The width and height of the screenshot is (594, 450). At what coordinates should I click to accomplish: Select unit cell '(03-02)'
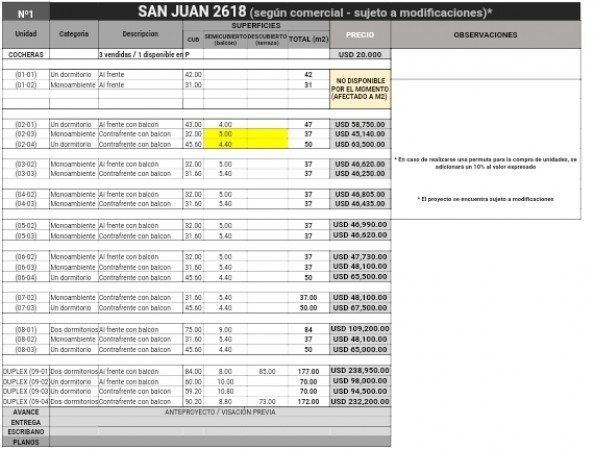pyautogui.click(x=26, y=164)
